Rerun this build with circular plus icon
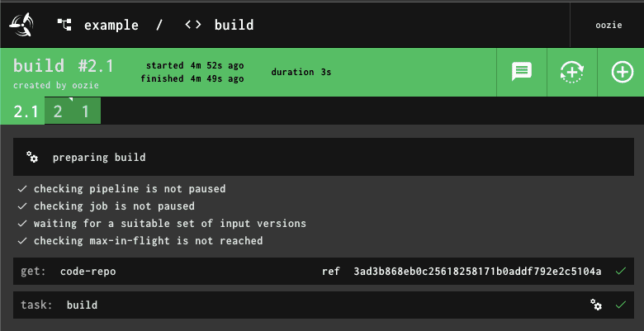 (x=572, y=72)
